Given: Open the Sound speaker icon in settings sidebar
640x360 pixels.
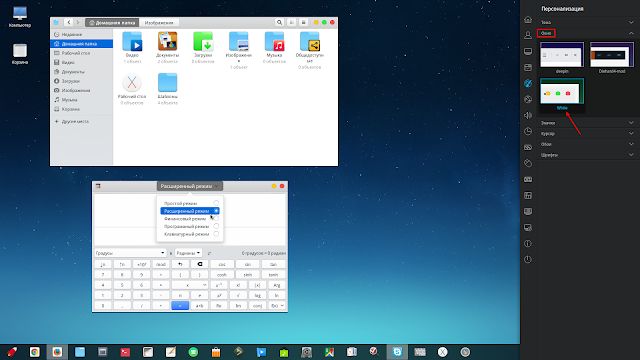Looking at the screenshot, I should [x=528, y=116].
